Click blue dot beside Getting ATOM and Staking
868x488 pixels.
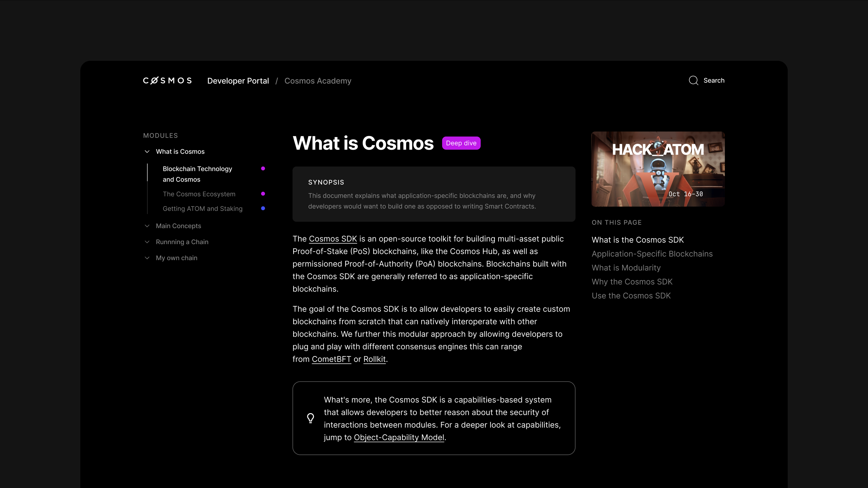[263, 208]
